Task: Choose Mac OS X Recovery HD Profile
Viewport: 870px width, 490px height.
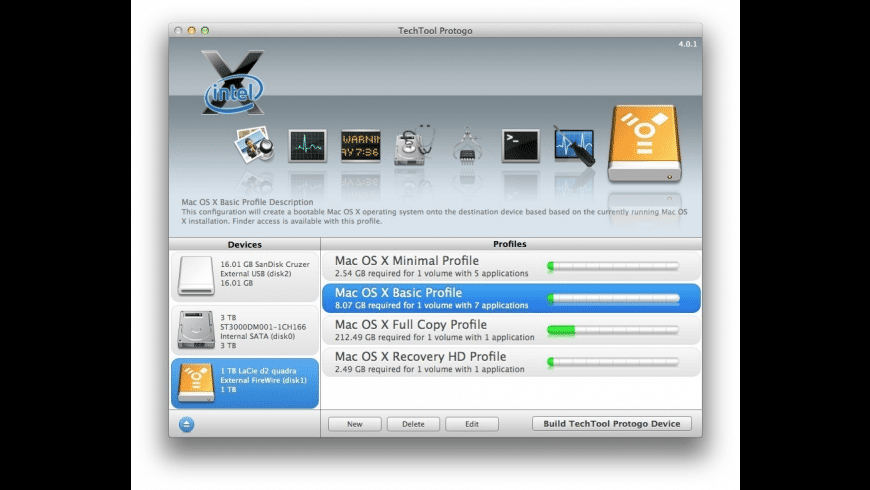Action: tap(511, 362)
